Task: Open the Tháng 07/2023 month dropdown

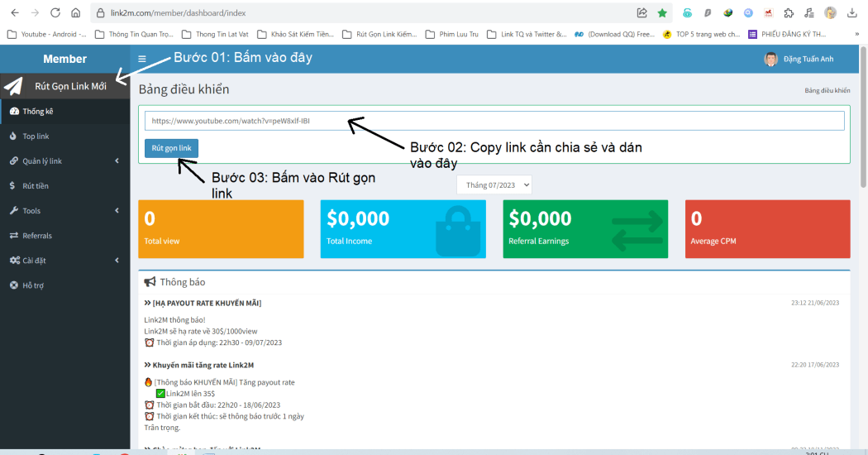Action: pyautogui.click(x=494, y=185)
